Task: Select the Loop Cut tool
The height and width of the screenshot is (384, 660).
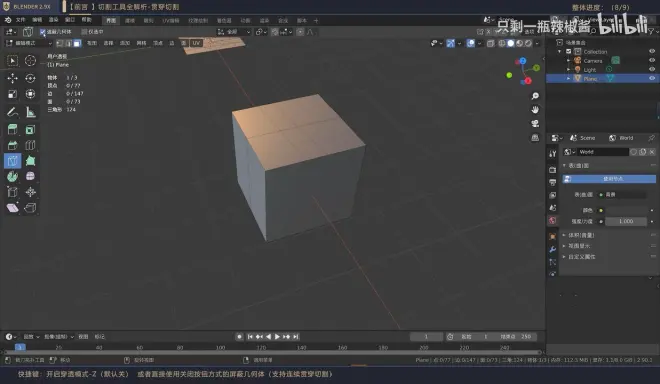Action: (x=30, y=145)
